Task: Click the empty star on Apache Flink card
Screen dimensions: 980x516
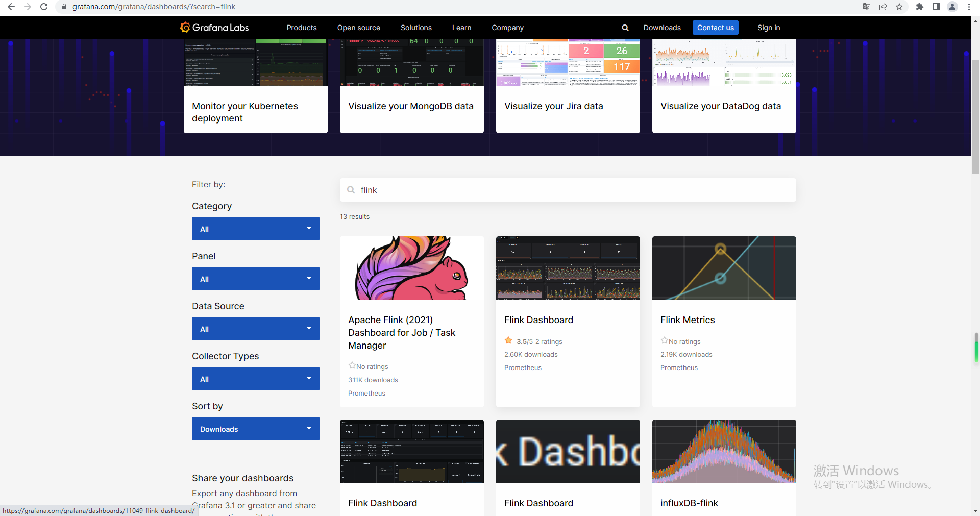Action: [x=352, y=365]
